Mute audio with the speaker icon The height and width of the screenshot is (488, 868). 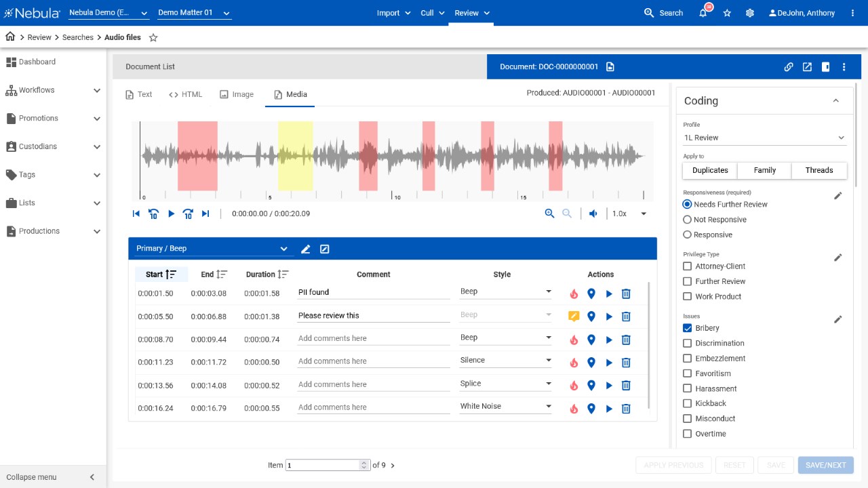[x=593, y=213]
